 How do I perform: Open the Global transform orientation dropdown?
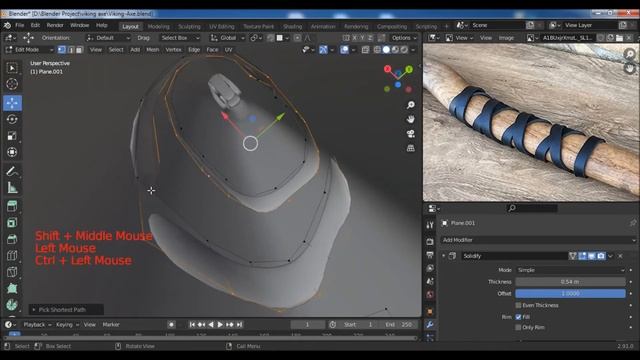click(x=227, y=38)
